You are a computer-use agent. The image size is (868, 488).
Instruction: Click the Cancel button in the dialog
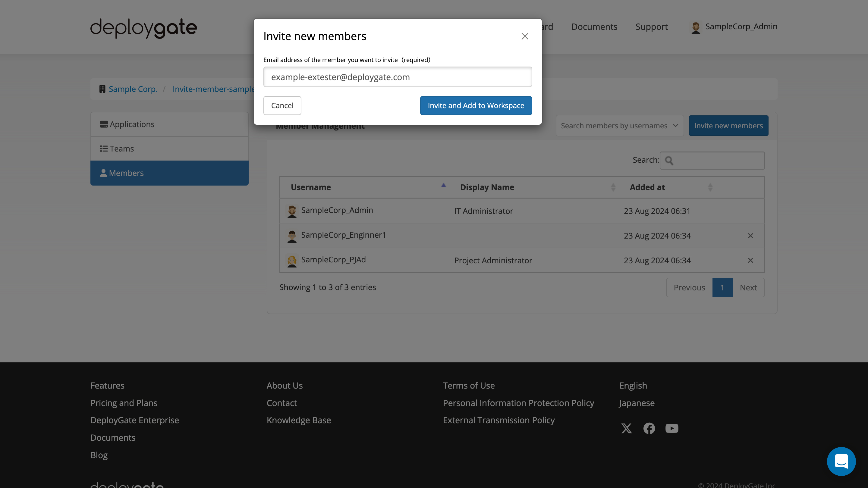282,105
